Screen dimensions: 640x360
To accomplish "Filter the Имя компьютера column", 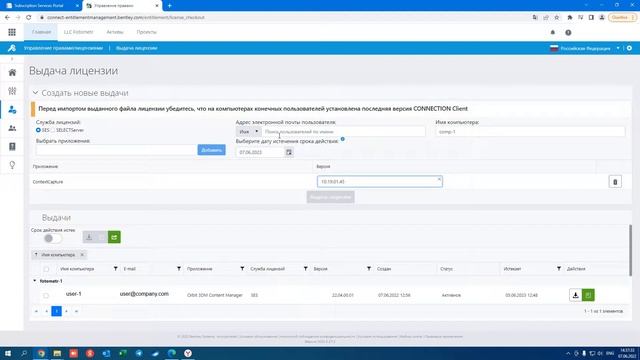I will [x=116, y=269].
